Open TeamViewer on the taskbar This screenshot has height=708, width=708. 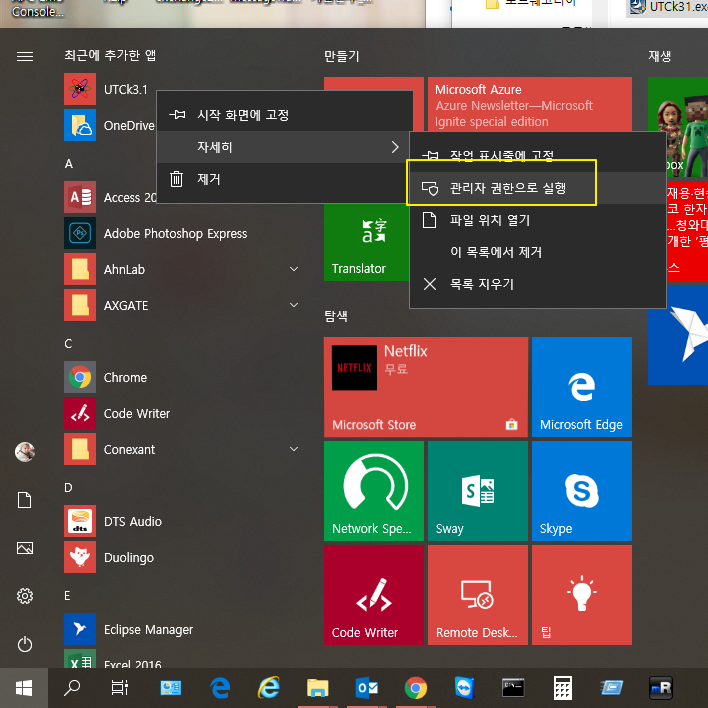465,688
